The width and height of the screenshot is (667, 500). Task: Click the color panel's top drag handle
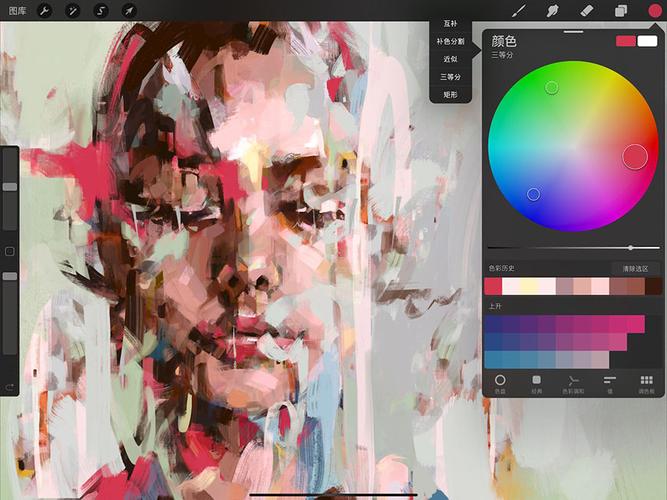(573, 31)
